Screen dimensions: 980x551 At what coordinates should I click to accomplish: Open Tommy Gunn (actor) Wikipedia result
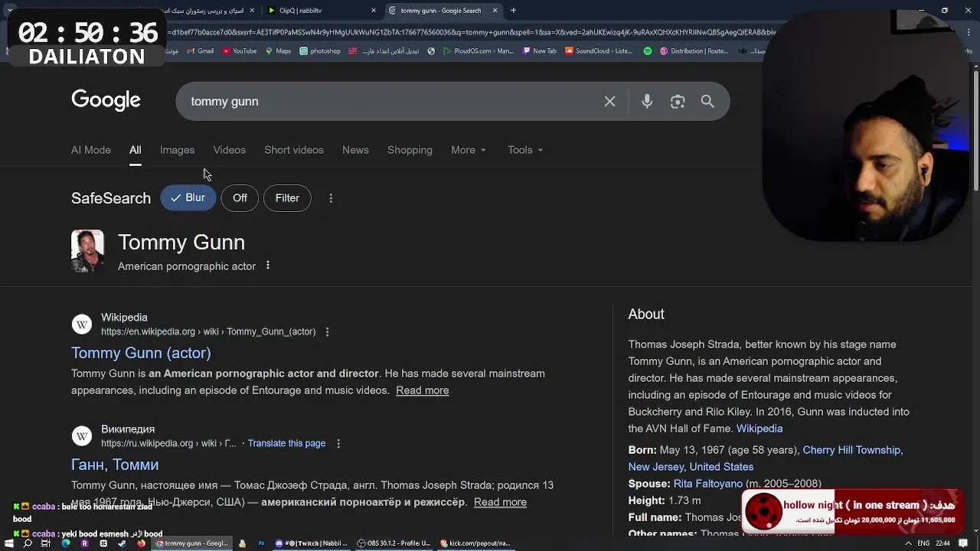pyautogui.click(x=141, y=353)
